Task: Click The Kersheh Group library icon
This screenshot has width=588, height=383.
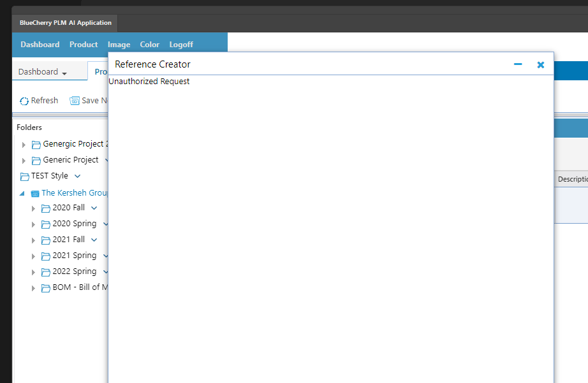Action: (34, 192)
